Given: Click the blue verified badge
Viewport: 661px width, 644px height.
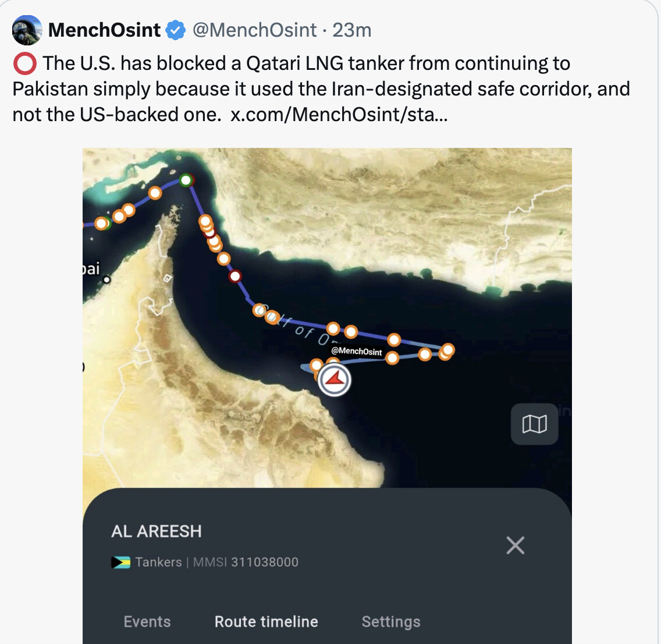Looking at the screenshot, I should 175,30.
